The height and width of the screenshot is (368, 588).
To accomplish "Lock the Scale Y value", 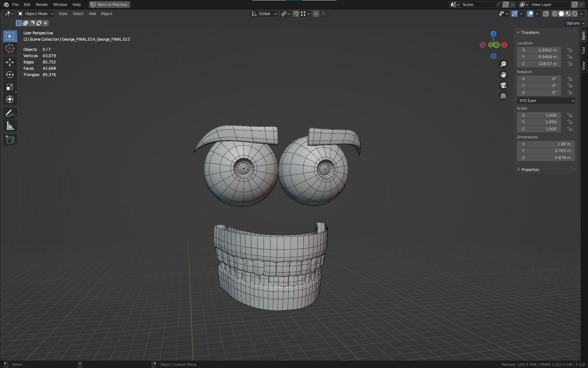I will 570,122.
